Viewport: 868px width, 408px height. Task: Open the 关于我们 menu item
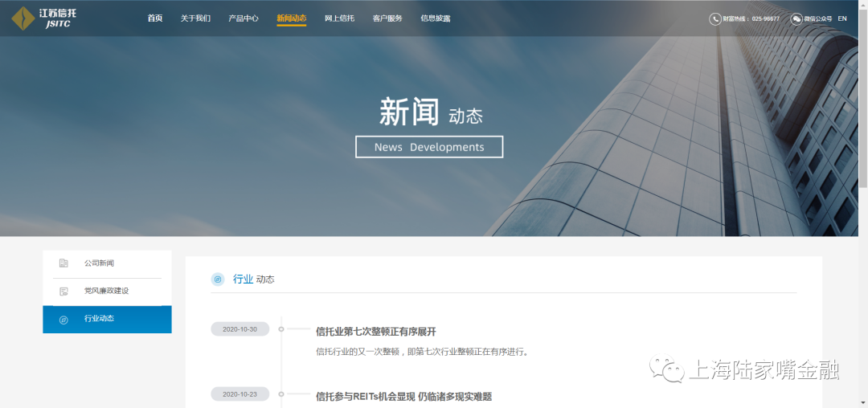coord(195,18)
